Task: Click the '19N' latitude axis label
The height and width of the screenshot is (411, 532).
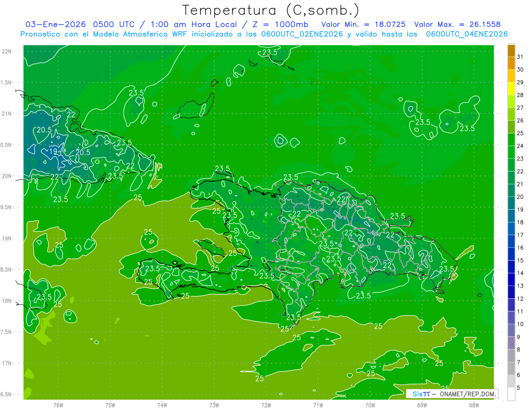Action: click(x=7, y=238)
